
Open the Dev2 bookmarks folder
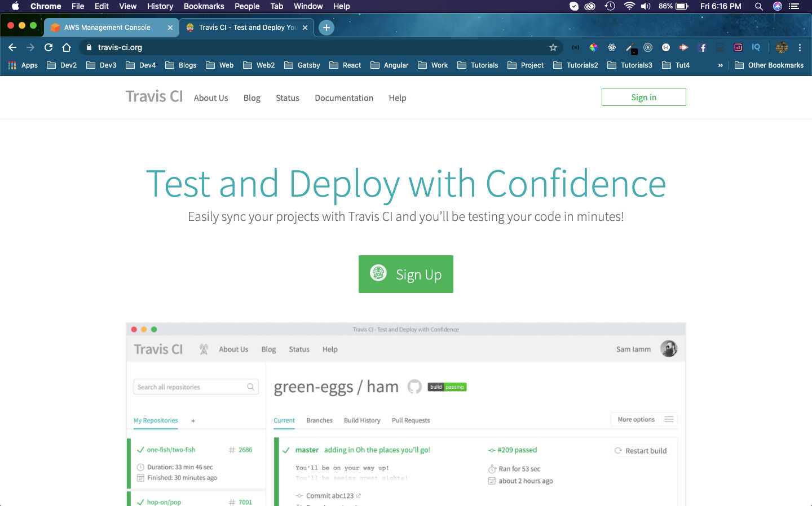(x=62, y=65)
